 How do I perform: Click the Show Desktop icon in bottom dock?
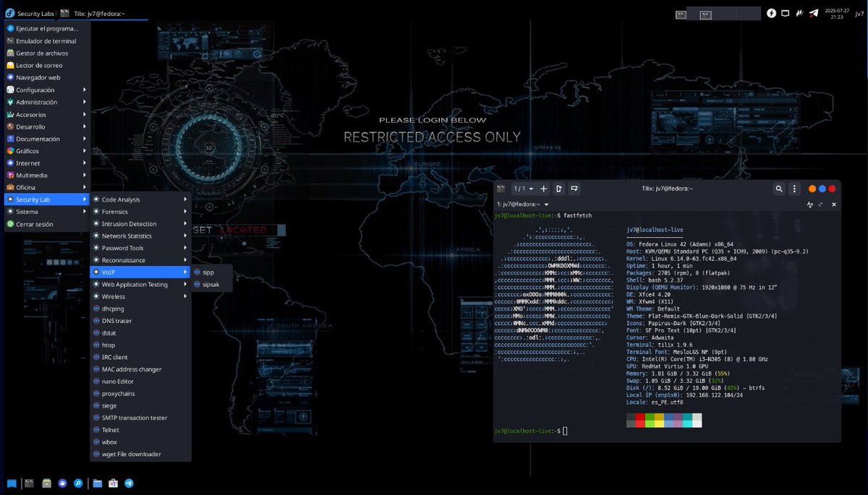click(x=12, y=483)
